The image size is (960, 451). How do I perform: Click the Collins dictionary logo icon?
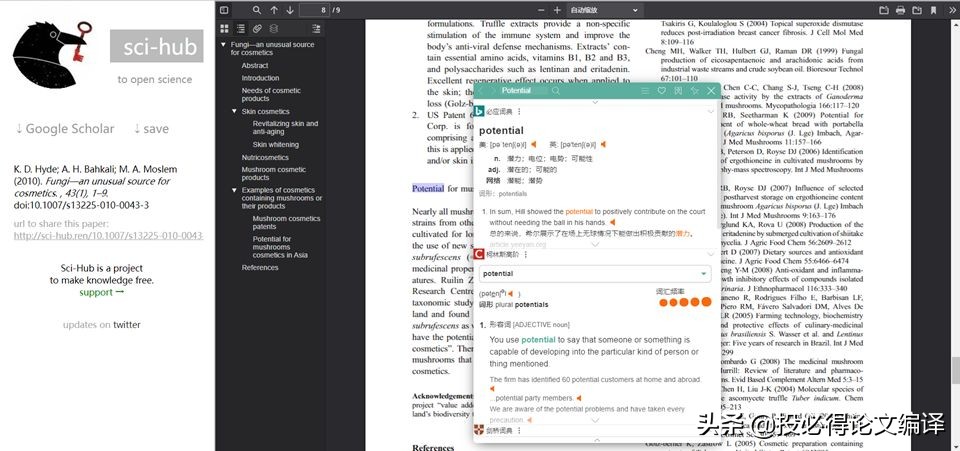(479, 254)
